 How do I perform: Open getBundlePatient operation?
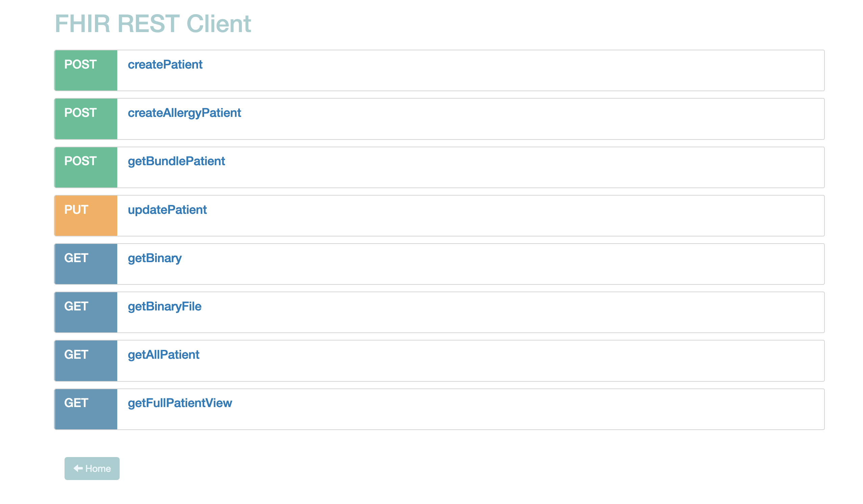pyautogui.click(x=176, y=161)
